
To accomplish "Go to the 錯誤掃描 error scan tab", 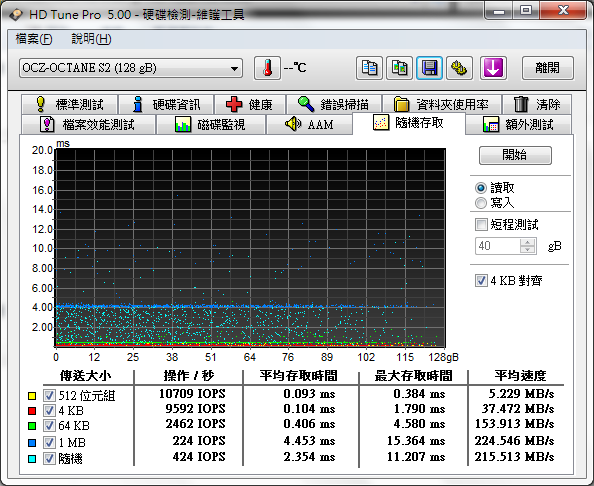I will [334, 104].
